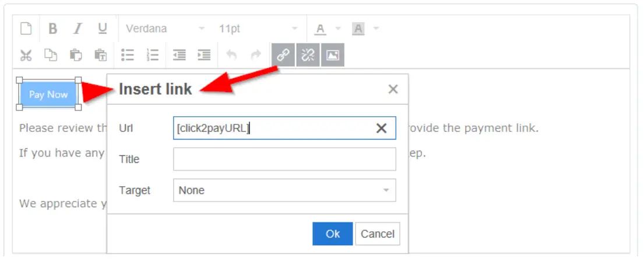
Task: Expand the background color picker arrow
Action: pos(376,29)
